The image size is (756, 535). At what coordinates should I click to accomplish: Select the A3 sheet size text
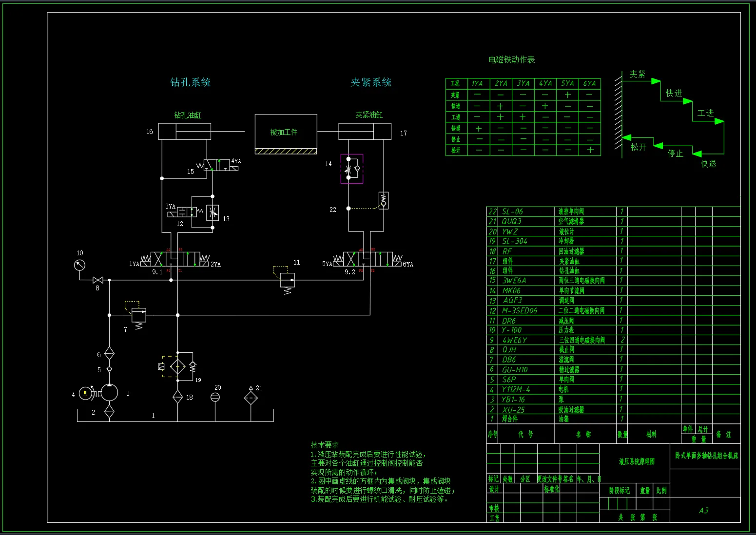[703, 510]
